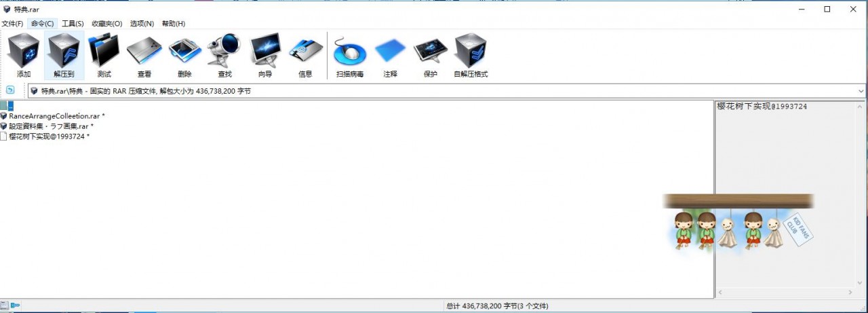Maximize the 特典.rar window

point(827,9)
